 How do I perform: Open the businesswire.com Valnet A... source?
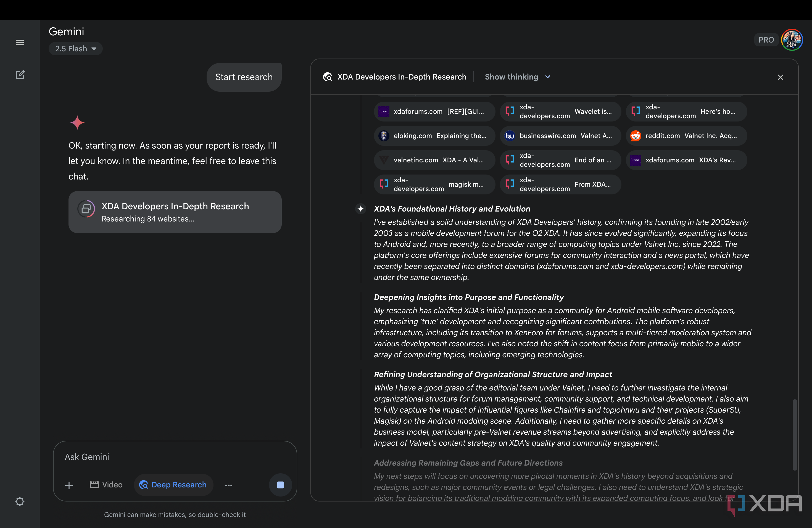560,136
